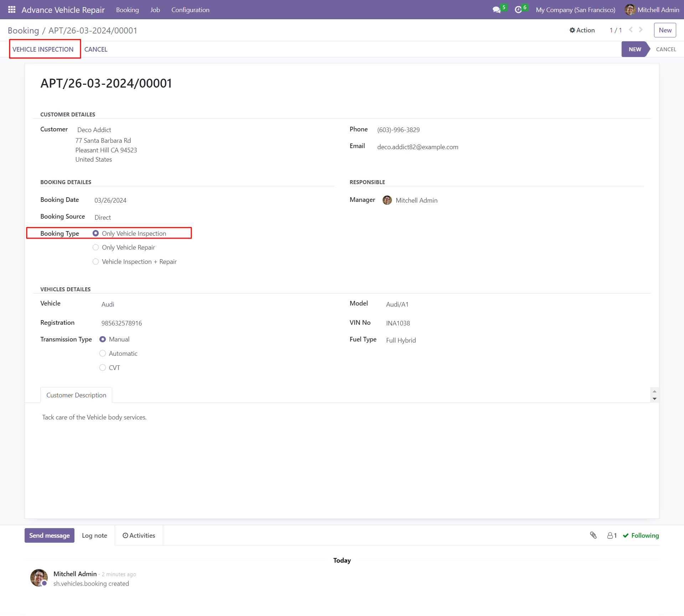Click the New record button
This screenshot has height=616, width=684.
tap(665, 30)
